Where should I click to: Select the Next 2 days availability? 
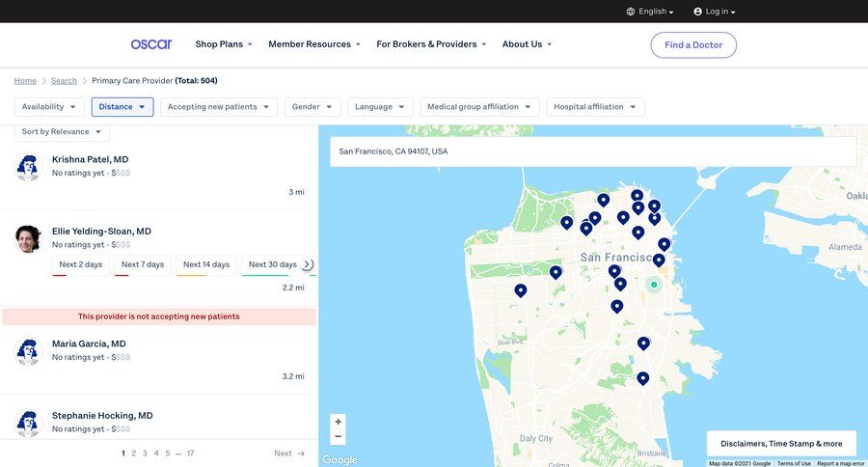point(81,264)
